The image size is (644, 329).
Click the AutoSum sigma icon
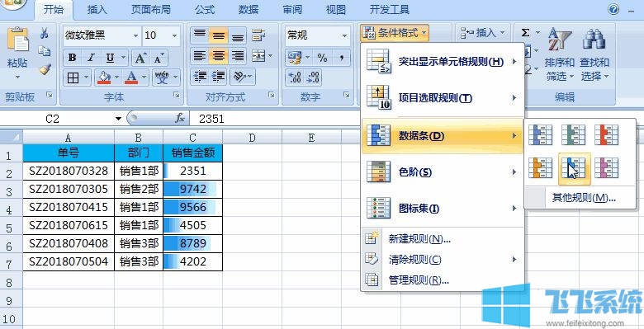coord(525,33)
